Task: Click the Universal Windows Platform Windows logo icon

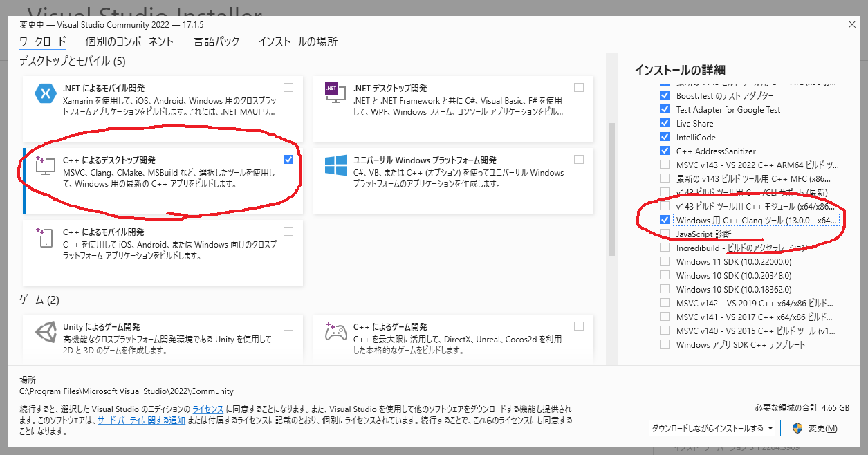Action: (x=335, y=166)
